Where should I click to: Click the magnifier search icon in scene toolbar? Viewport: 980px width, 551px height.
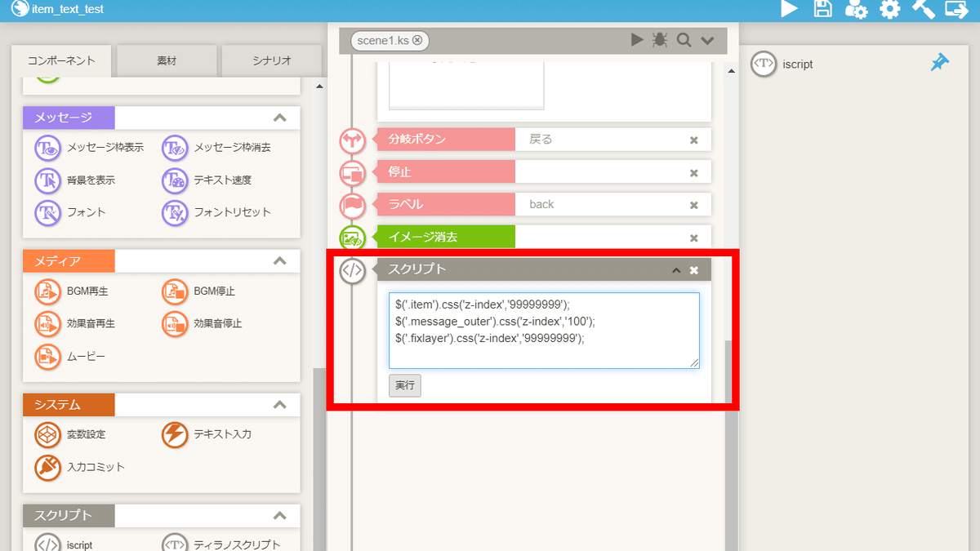pyautogui.click(x=684, y=40)
